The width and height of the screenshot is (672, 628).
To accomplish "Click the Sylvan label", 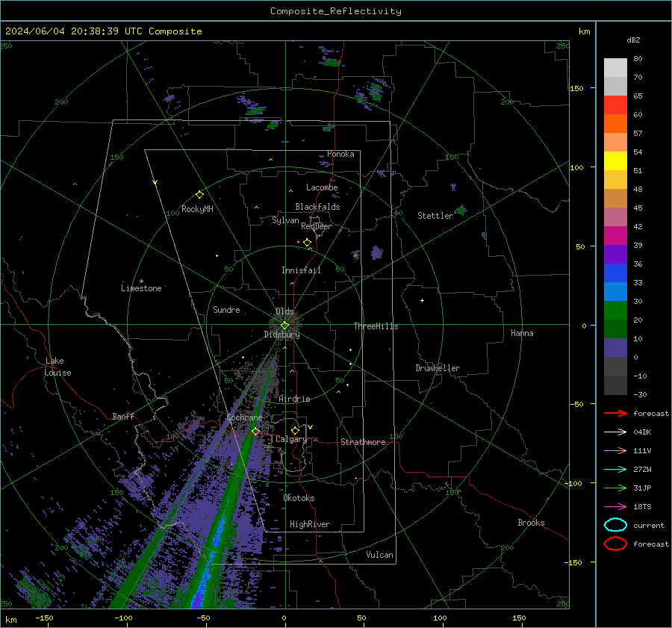I will coord(285,220).
